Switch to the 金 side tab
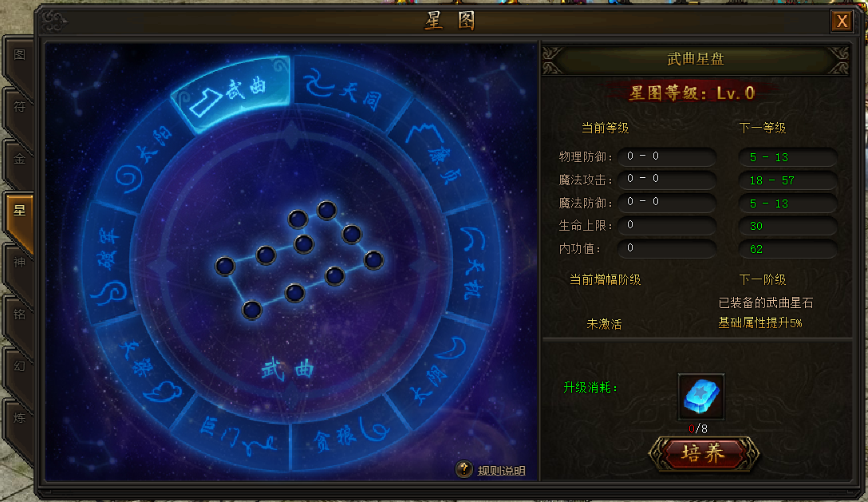868x502 pixels. click(x=19, y=160)
